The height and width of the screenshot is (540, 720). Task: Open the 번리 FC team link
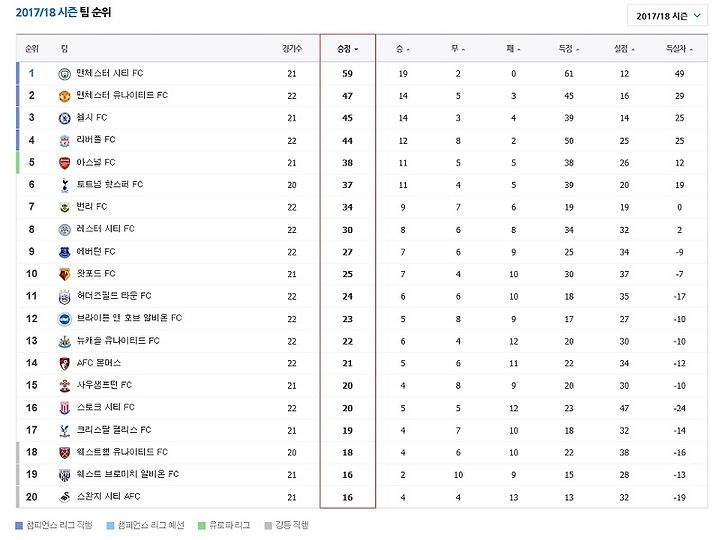[92, 207]
